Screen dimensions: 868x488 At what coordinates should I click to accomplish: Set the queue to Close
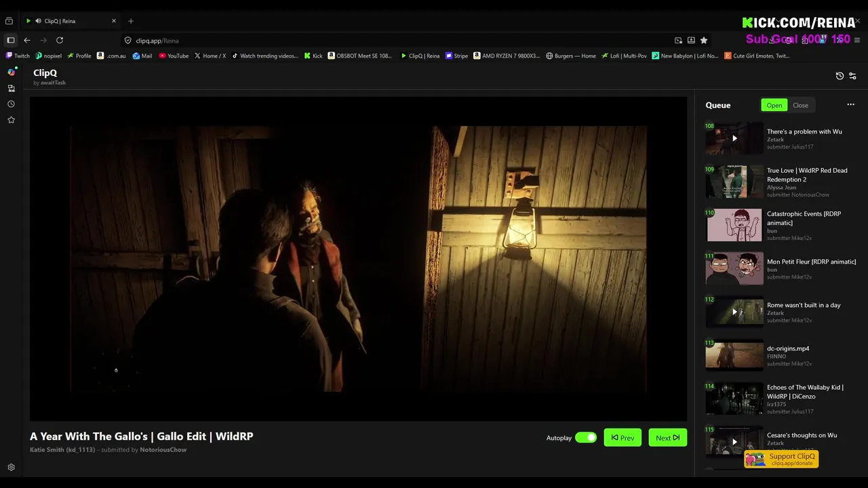[801, 105]
